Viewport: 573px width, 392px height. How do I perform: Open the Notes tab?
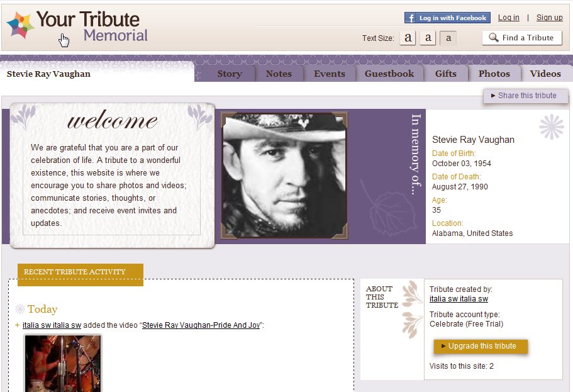click(279, 74)
